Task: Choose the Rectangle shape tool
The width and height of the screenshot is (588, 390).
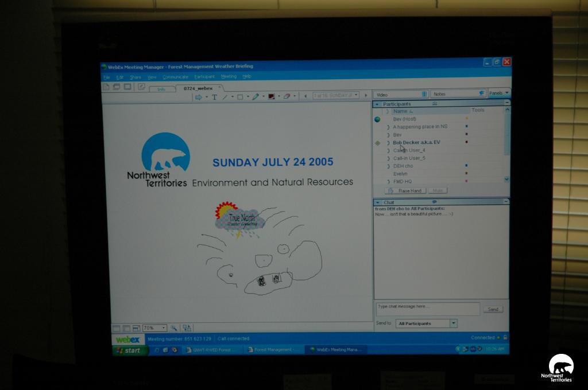Action: (x=241, y=97)
